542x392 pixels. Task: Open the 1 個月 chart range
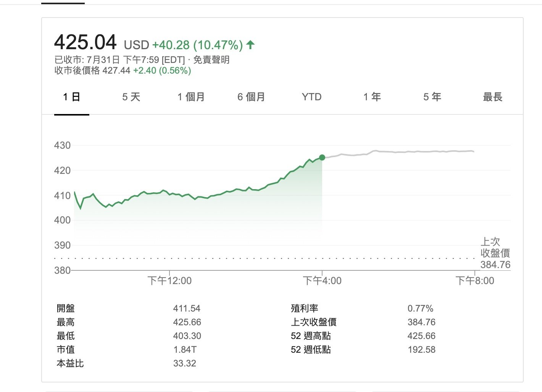[x=191, y=97]
